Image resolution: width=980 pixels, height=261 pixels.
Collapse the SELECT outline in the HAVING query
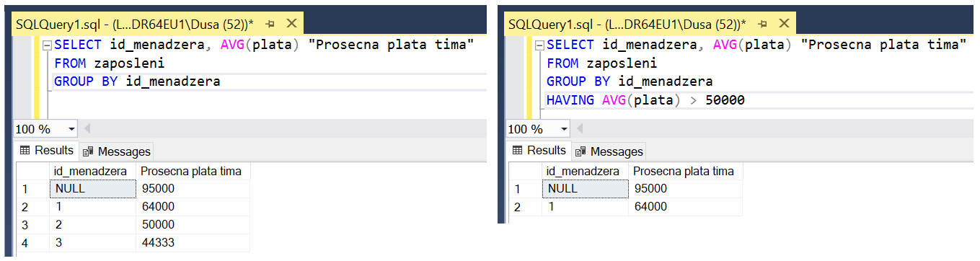[x=539, y=45]
